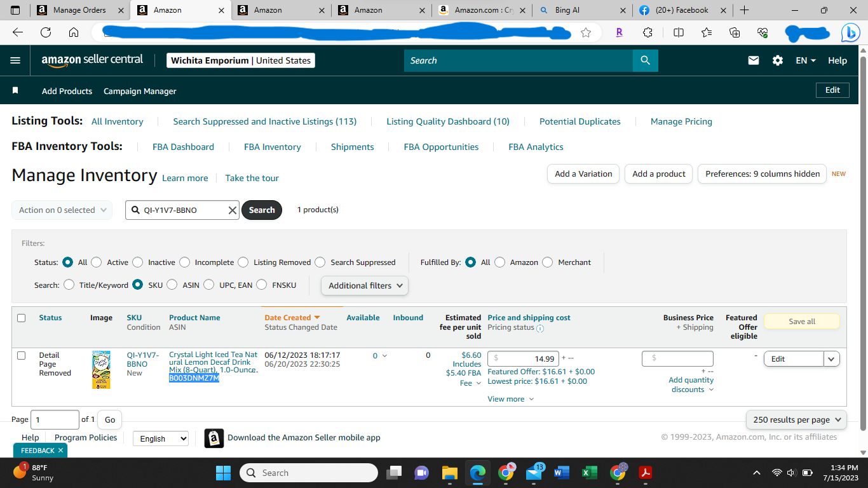Open All Inventory listing tool
The width and height of the screenshot is (868, 488).
tap(118, 121)
